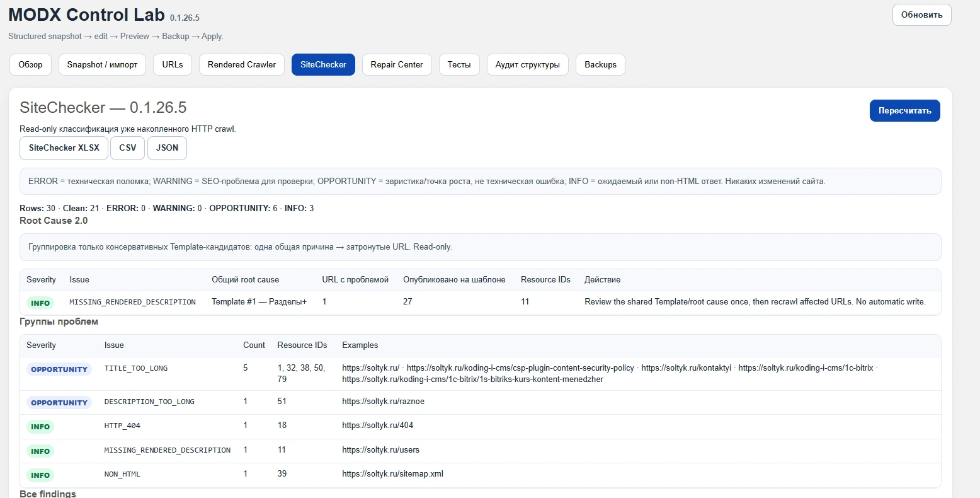980x498 pixels.
Task: Go to Backups tab
Action: [600, 64]
